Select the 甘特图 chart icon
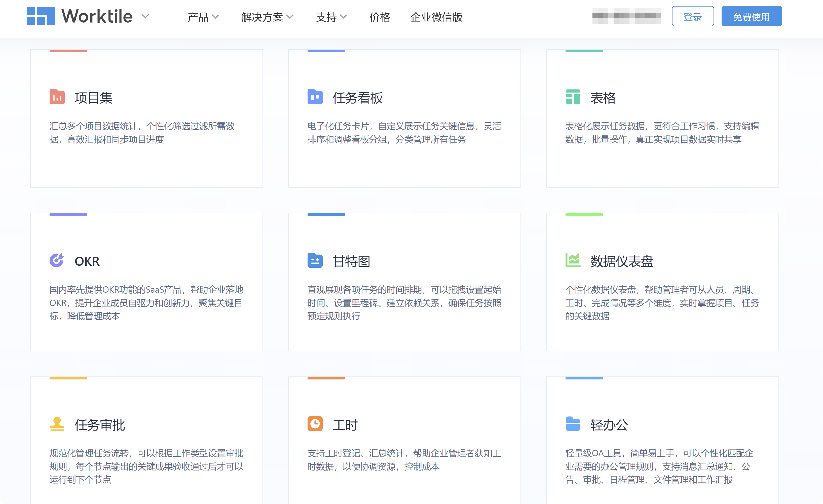 [315, 260]
